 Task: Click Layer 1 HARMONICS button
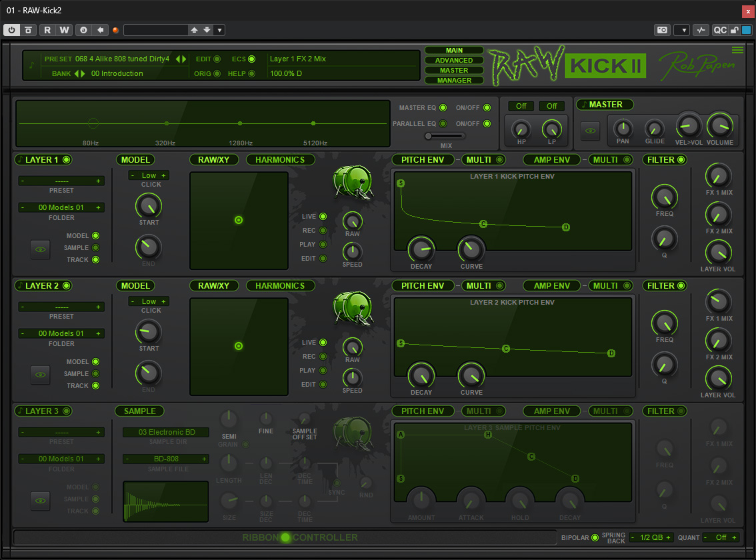pos(280,159)
